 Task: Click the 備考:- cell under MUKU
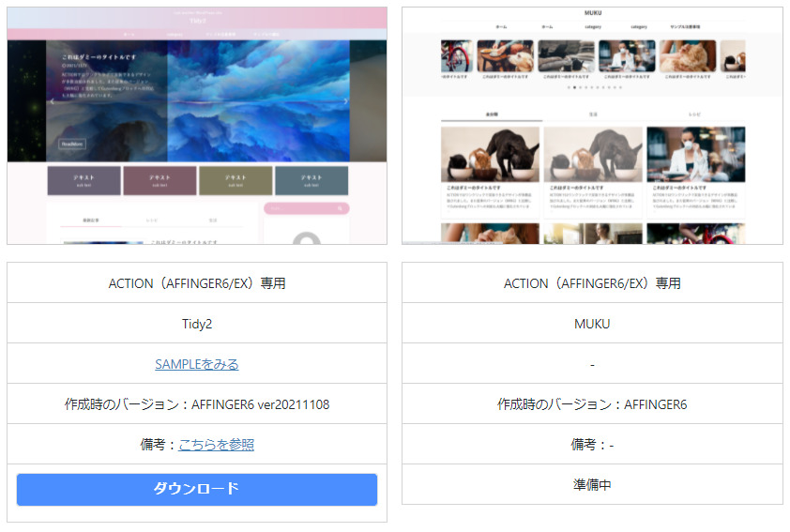(592, 445)
